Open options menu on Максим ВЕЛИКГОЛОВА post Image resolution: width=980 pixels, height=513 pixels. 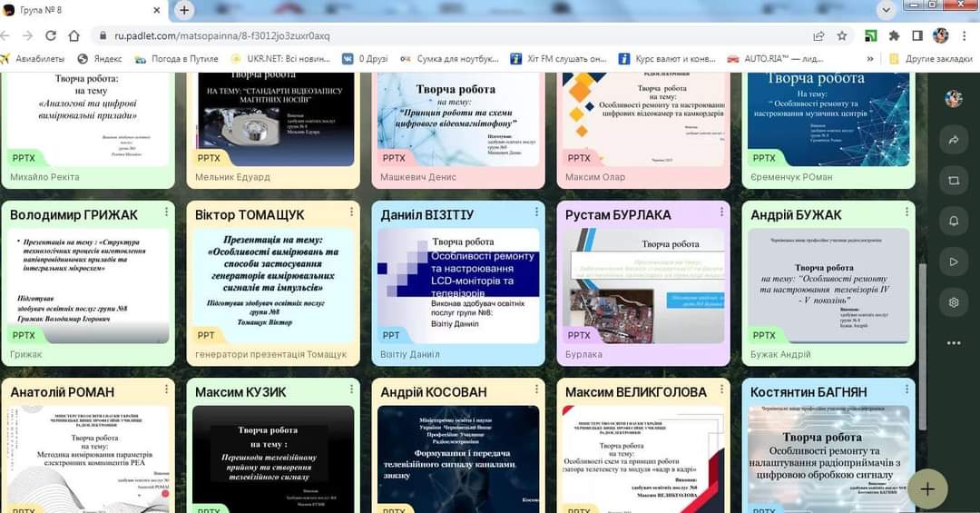(721, 390)
